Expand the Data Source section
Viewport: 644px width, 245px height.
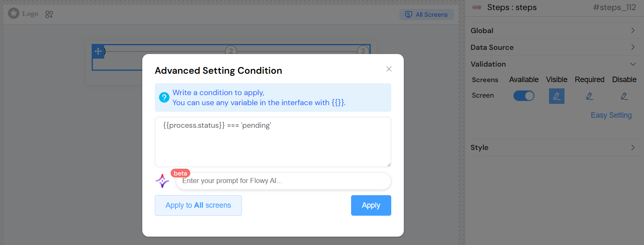pyautogui.click(x=555, y=47)
